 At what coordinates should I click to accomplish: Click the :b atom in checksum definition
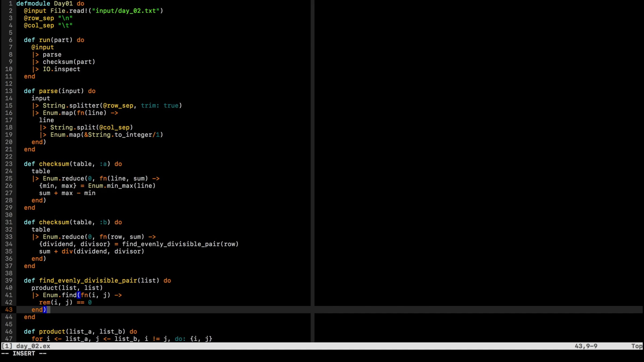pyautogui.click(x=103, y=222)
